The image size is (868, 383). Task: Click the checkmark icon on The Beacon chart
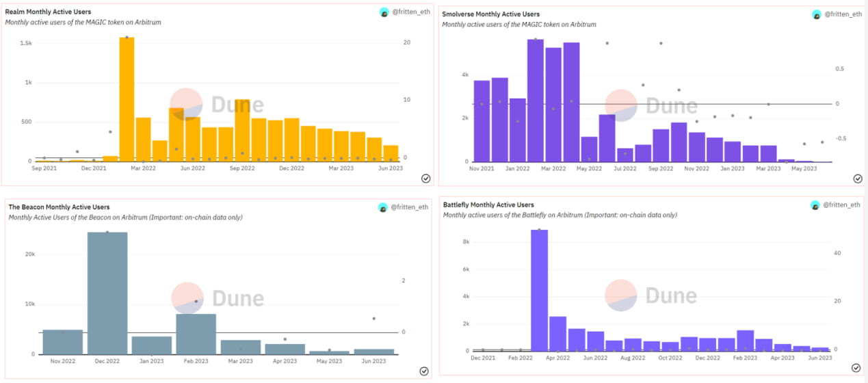(x=424, y=371)
